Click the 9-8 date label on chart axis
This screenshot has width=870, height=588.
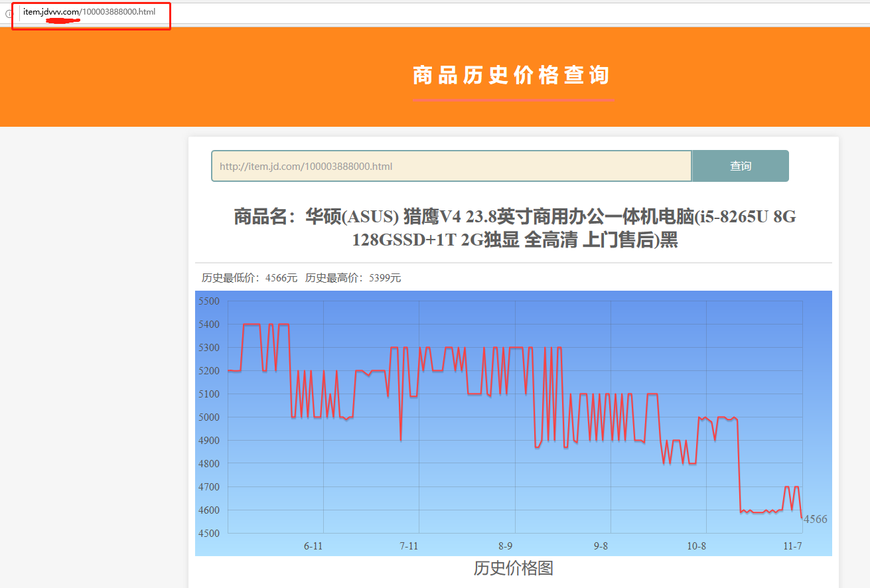tap(601, 546)
